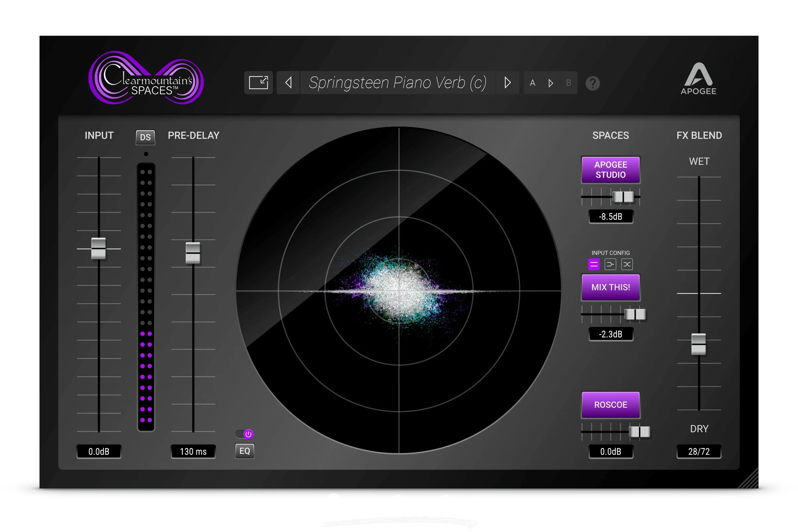Click the PRE-DELAY label
Image resolution: width=798 pixels, height=532 pixels.
pyautogui.click(x=194, y=135)
